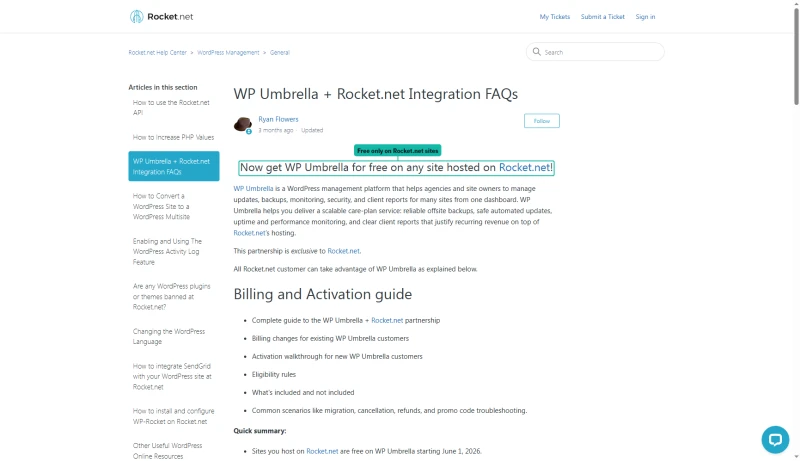Click the WP Umbrella link in intro paragraph
The height and width of the screenshot is (461, 800).
point(253,189)
